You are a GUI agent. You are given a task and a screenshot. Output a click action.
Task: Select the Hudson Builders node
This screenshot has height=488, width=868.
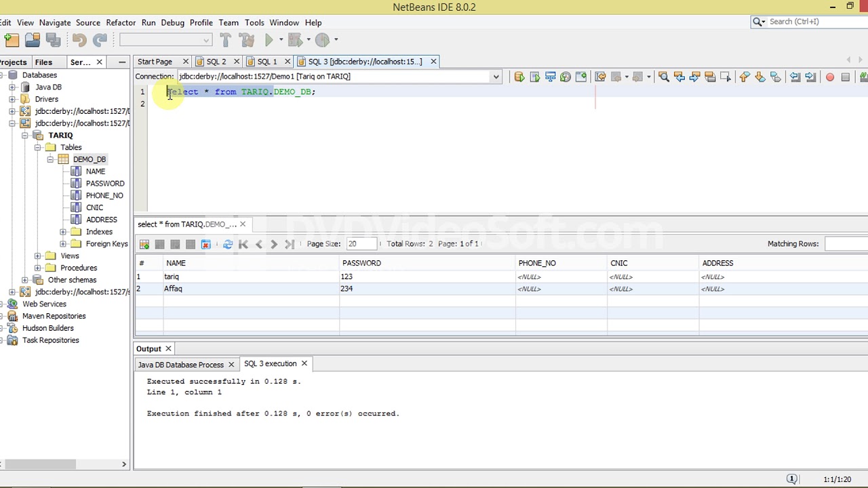point(48,329)
